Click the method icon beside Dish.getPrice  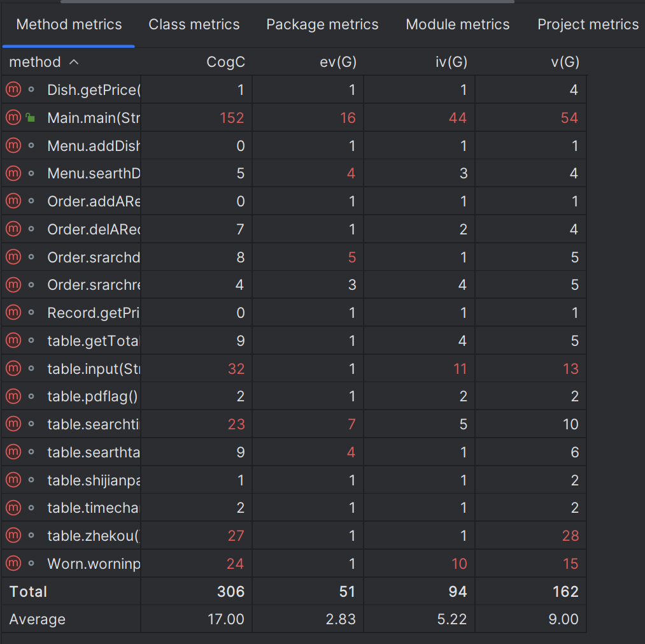13,89
